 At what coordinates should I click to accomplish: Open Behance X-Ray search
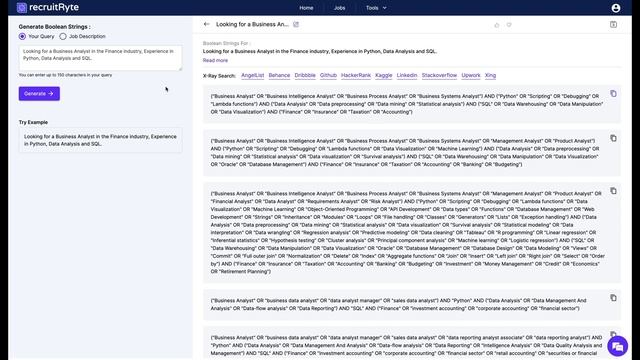click(279, 76)
